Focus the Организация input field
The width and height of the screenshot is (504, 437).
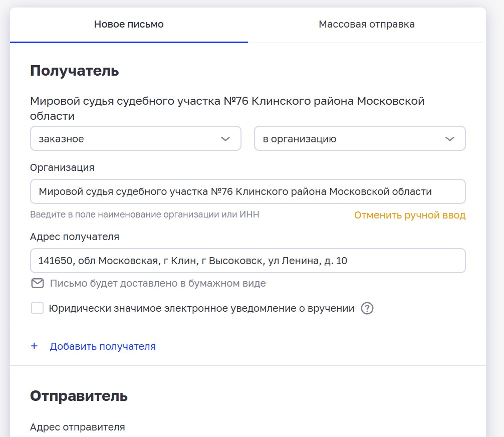point(247,191)
